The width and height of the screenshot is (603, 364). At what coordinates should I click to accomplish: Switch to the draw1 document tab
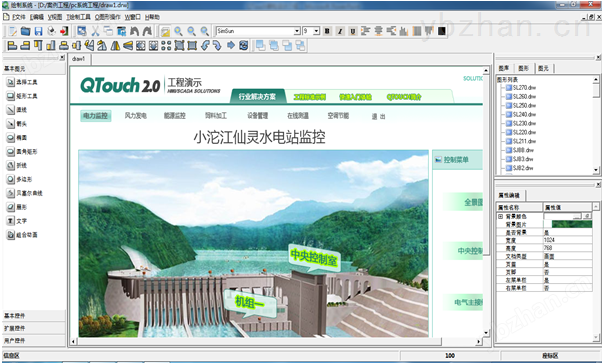[x=79, y=59]
